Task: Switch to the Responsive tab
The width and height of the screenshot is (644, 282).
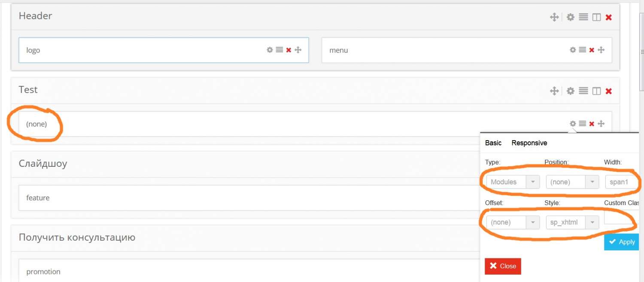Action: (529, 143)
